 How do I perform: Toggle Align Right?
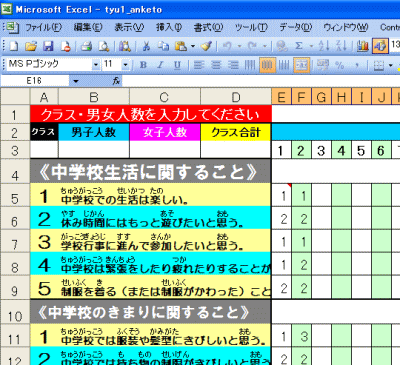tap(233, 65)
